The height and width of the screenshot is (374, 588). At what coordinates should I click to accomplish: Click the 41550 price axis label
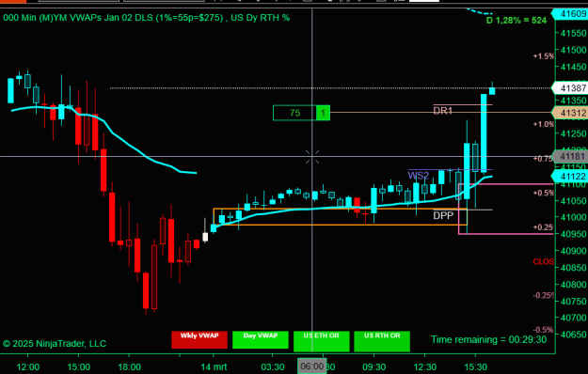[x=573, y=33]
